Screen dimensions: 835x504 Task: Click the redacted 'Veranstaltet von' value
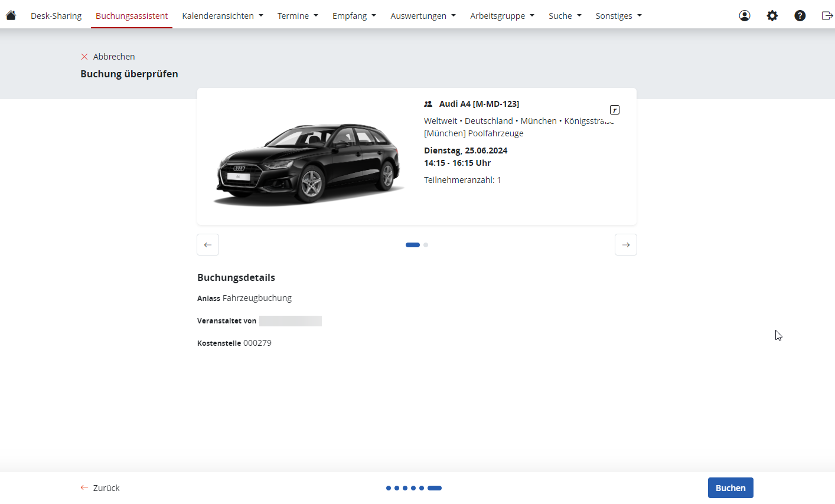(290, 321)
